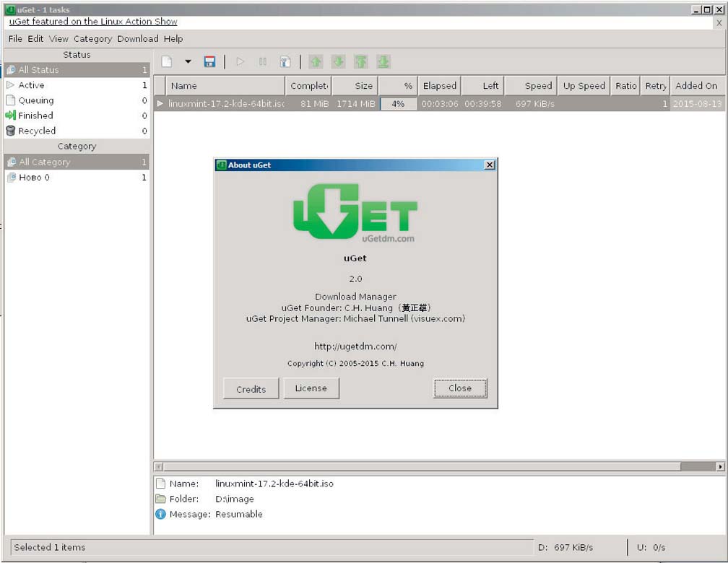Viewport: 728px width, 563px height.
Task: Click the 4% progress bar of linuxmint download
Action: tap(399, 104)
